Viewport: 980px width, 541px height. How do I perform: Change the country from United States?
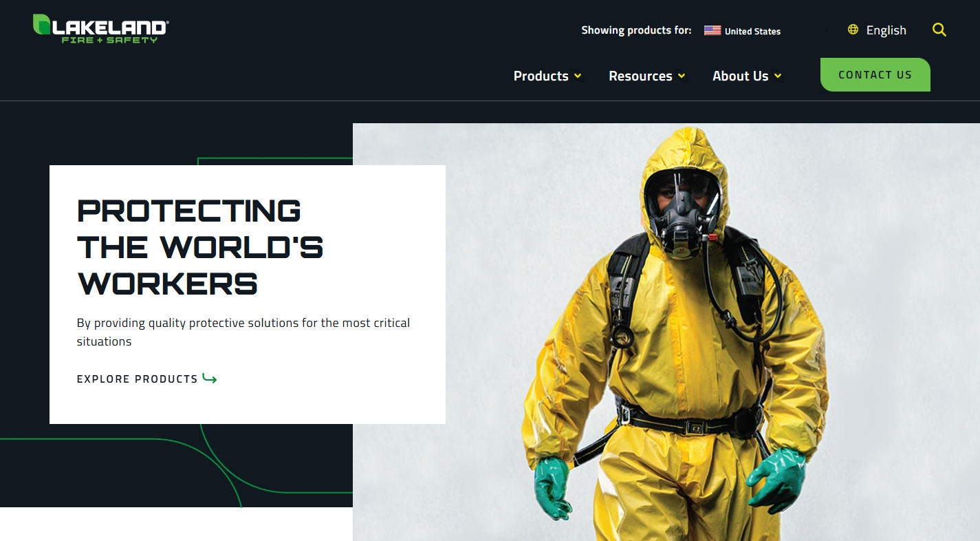(x=752, y=31)
